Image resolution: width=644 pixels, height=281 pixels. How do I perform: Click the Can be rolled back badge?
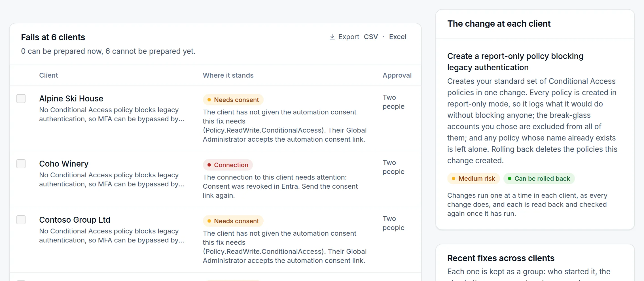coord(539,178)
